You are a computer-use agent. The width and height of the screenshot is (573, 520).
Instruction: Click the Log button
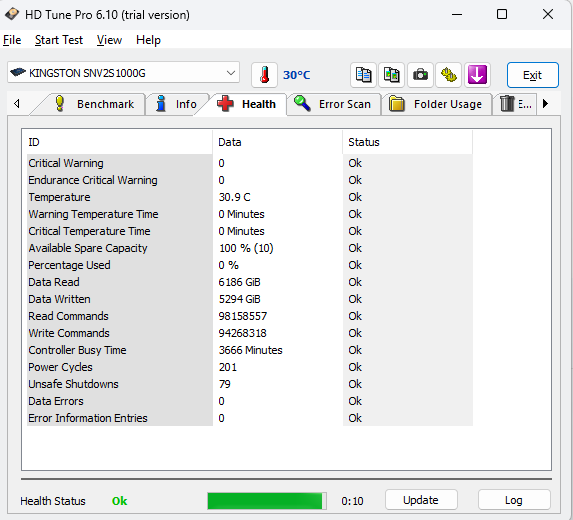(x=514, y=500)
